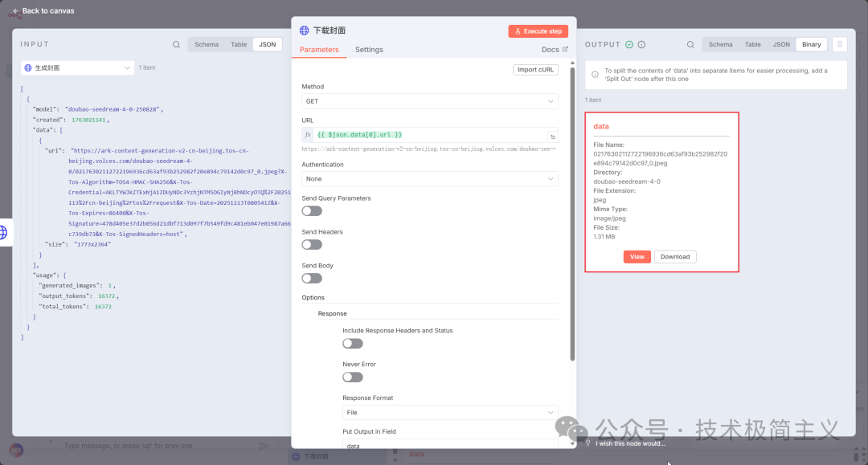Click the resolved URL preview text
The height and width of the screenshot is (465, 868).
(x=429, y=149)
